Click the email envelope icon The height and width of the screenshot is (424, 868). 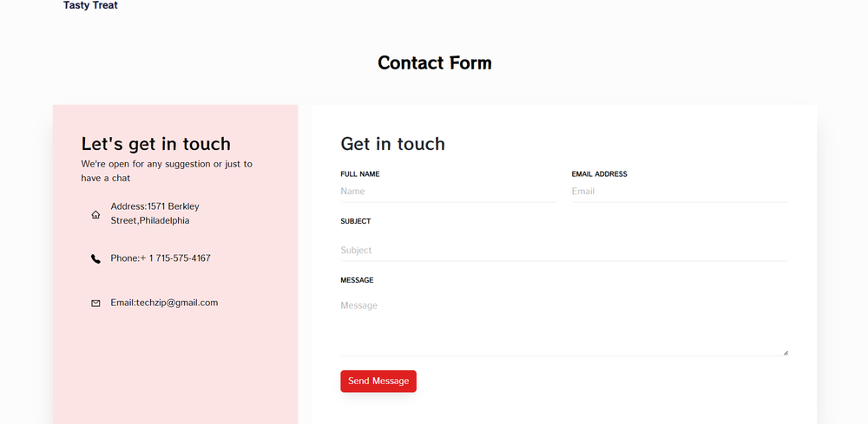pos(95,303)
